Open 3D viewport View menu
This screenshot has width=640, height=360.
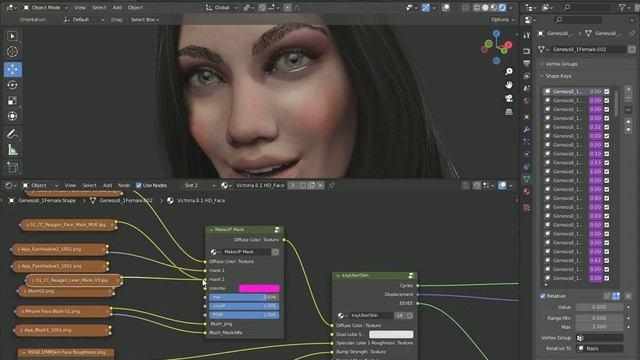(x=80, y=7)
